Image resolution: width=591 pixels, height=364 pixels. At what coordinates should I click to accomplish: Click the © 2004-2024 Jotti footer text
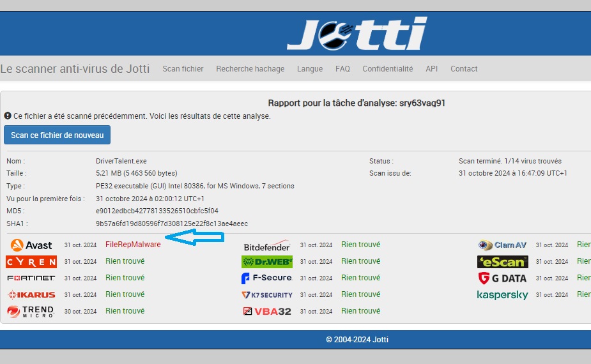coord(357,340)
